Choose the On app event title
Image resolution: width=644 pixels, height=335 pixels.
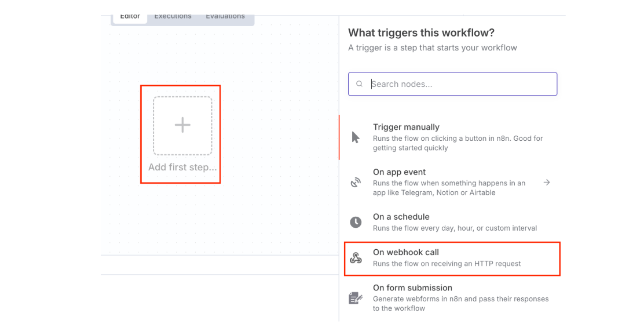pyautogui.click(x=399, y=172)
